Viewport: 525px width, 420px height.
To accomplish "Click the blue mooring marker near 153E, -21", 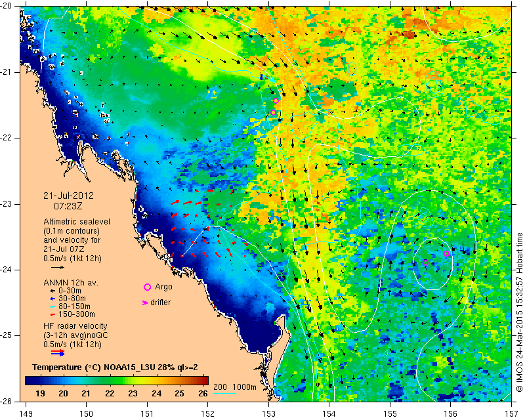I will [x=261, y=77].
